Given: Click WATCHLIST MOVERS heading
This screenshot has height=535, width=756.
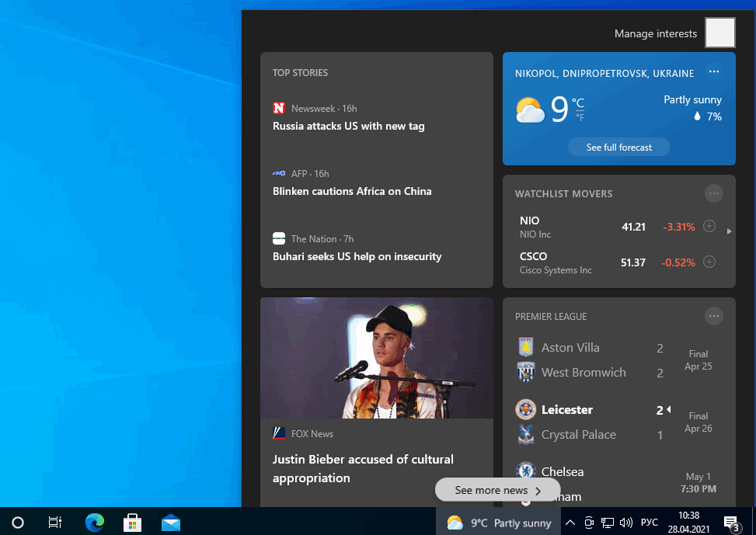Looking at the screenshot, I should 563,194.
